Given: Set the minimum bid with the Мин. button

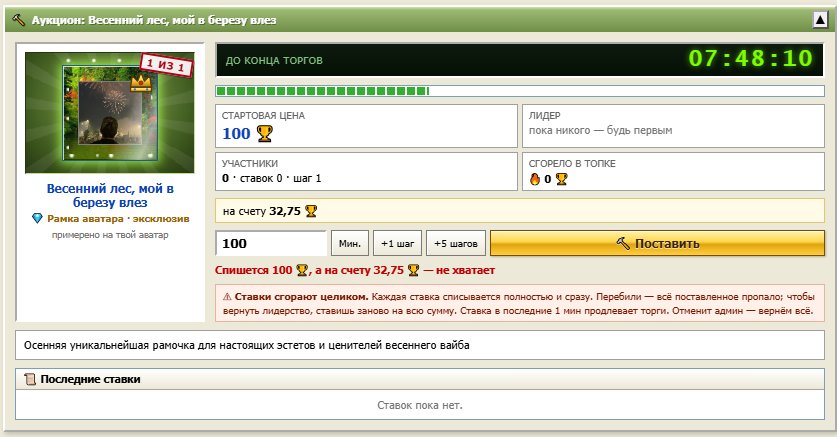Looking at the screenshot, I should coord(350,243).
